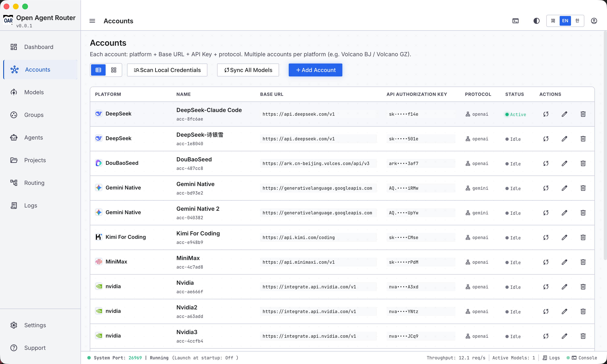Click API key nva····A3xd

pos(421,287)
